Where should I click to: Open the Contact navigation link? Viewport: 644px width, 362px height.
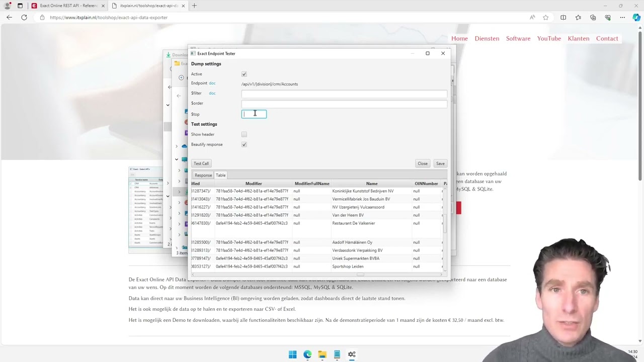coord(607,39)
